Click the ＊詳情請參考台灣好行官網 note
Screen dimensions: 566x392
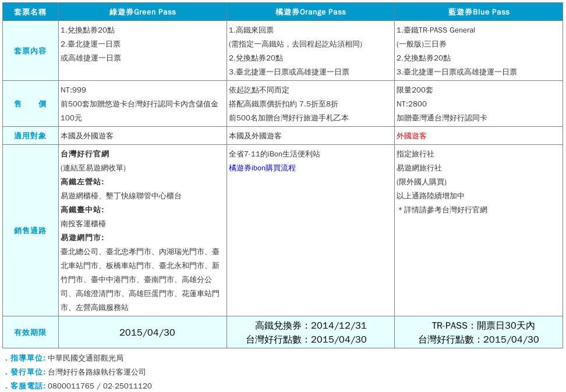[x=442, y=210]
